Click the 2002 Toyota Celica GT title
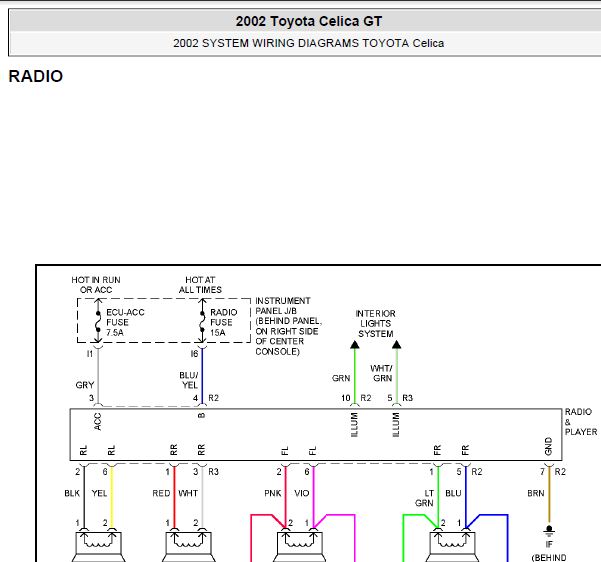This screenshot has height=562, width=601. (309, 21)
